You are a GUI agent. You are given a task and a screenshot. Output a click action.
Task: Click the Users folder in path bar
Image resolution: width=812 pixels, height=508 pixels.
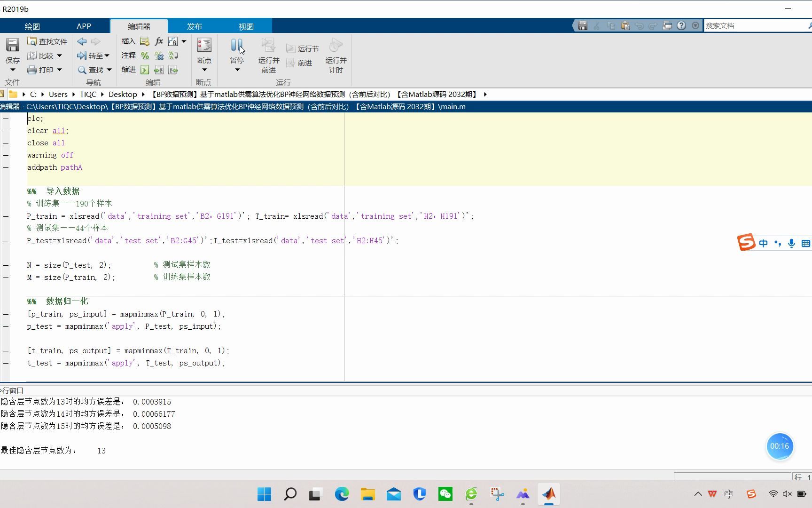[x=58, y=95]
